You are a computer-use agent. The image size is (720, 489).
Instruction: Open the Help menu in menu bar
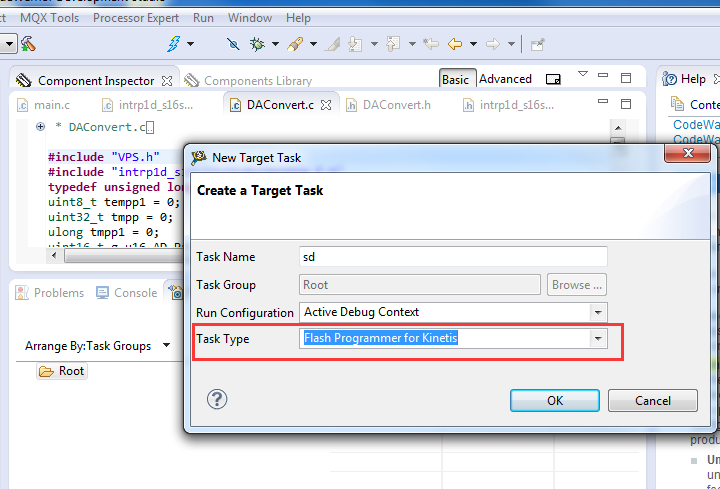298,18
